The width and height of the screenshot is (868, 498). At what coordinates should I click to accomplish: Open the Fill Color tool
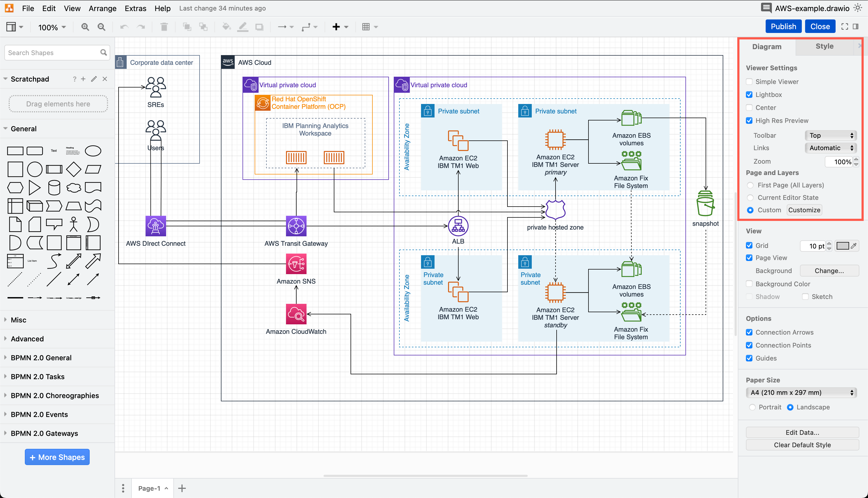[226, 26]
